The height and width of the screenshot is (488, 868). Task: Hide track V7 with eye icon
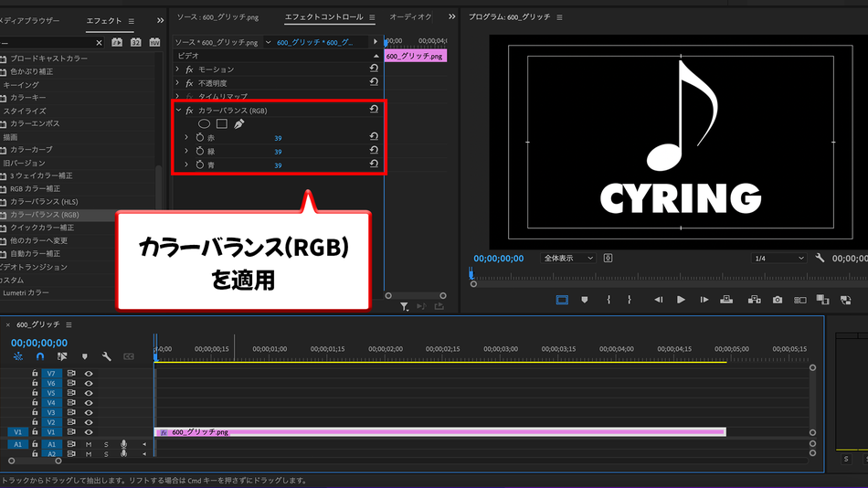click(89, 374)
